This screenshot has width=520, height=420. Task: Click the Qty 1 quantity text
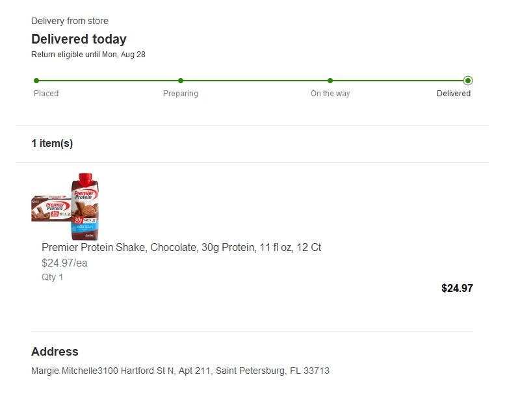pyautogui.click(x=52, y=277)
